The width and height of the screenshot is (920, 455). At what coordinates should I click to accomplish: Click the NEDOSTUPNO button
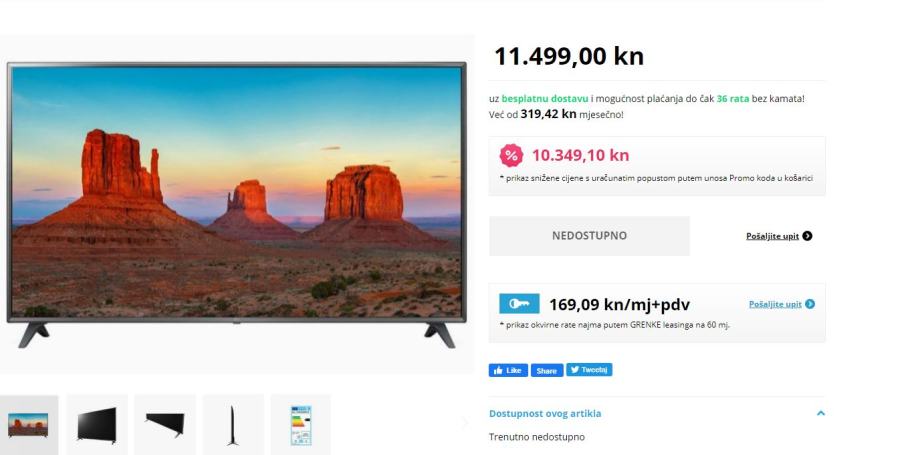tap(589, 236)
